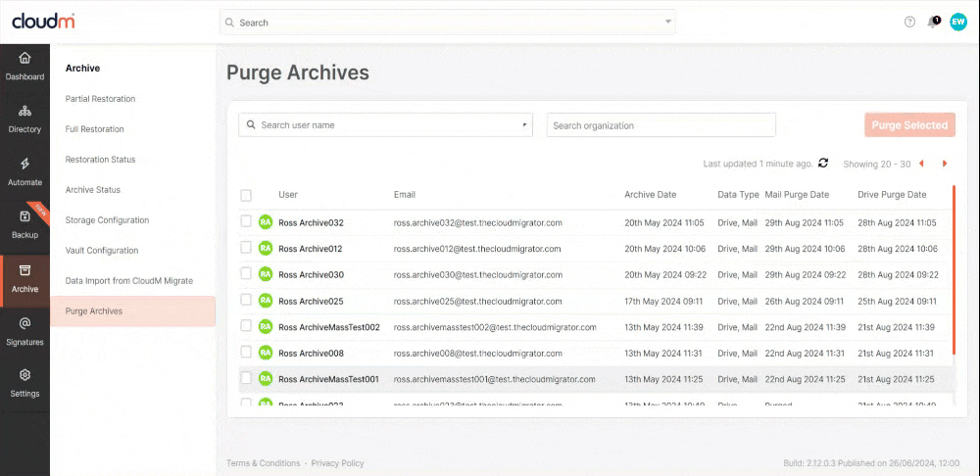Open Storage Configuration menu item
Image resolution: width=980 pixels, height=476 pixels.
pyautogui.click(x=107, y=220)
